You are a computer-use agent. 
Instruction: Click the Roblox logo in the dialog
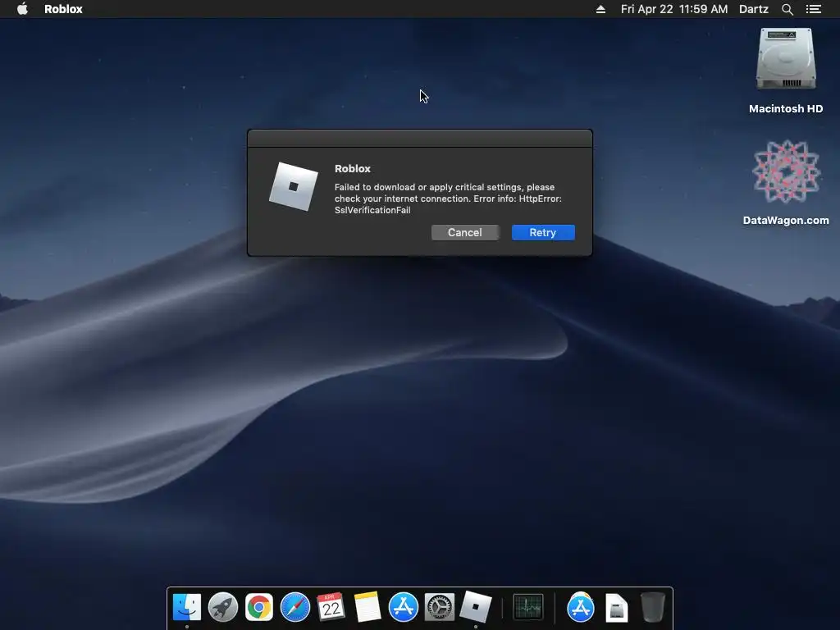(x=294, y=186)
